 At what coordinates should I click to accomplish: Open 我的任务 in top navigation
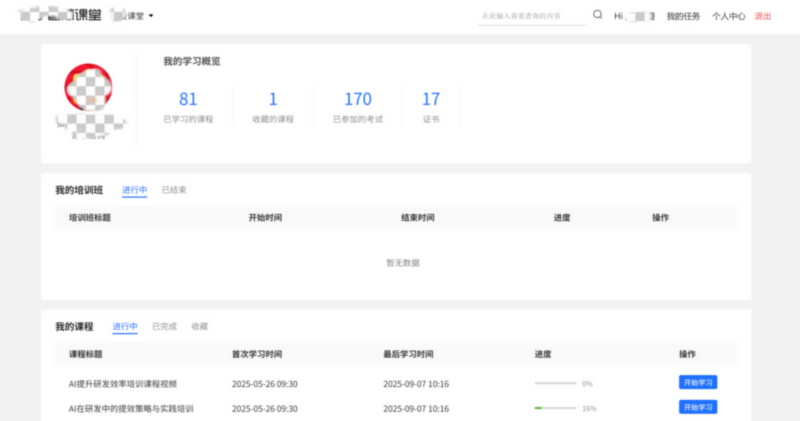click(x=683, y=16)
